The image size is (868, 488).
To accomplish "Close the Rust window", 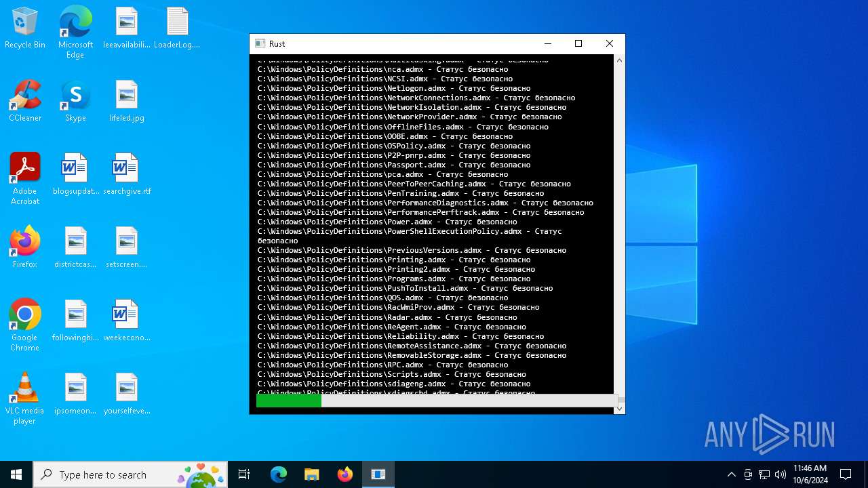I will pos(610,43).
